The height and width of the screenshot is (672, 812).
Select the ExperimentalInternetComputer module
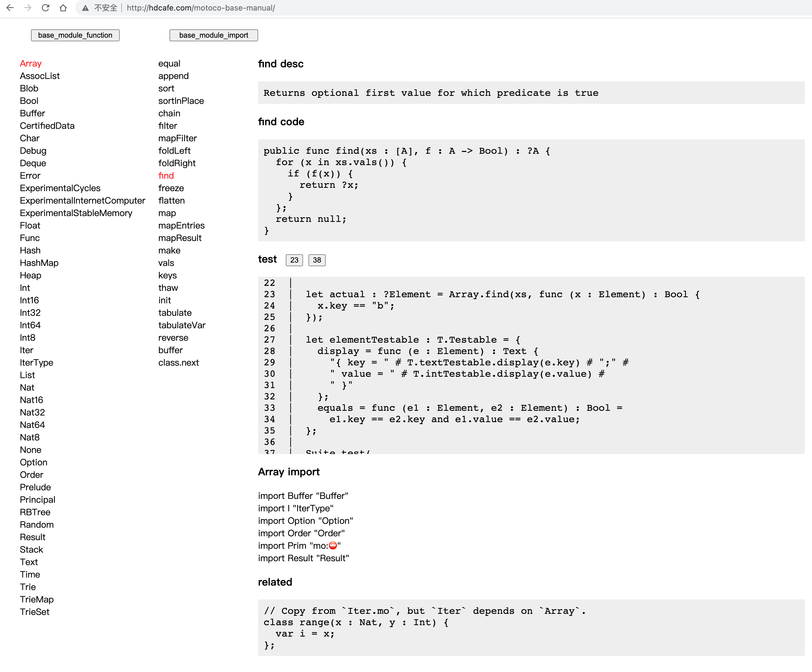[82, 201]
